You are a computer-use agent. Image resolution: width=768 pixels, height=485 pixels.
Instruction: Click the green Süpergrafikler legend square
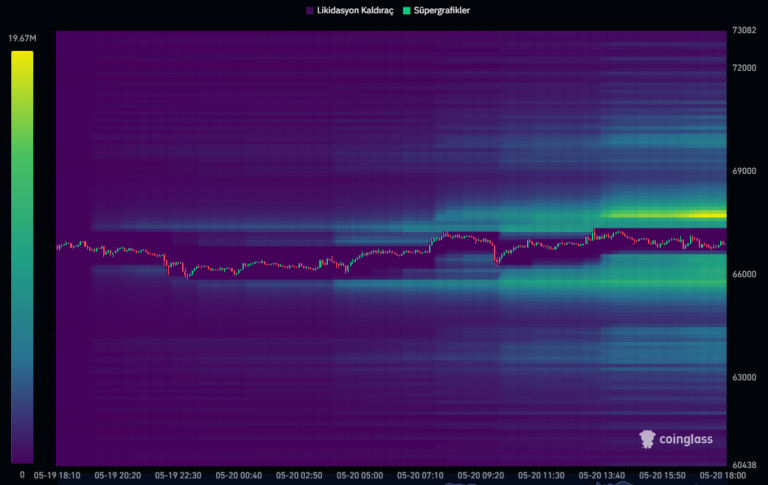pyautogui.click(x=405, y=10)
